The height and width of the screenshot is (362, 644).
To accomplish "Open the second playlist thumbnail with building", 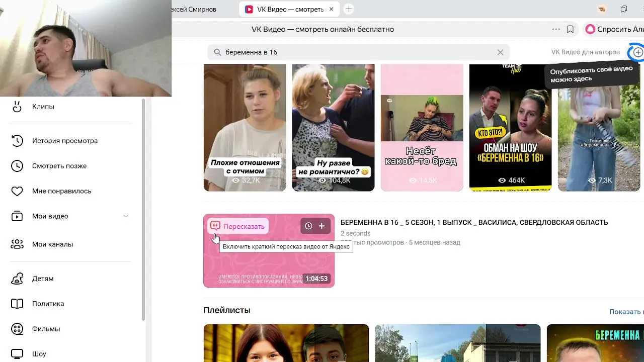I will pos(457,343).
